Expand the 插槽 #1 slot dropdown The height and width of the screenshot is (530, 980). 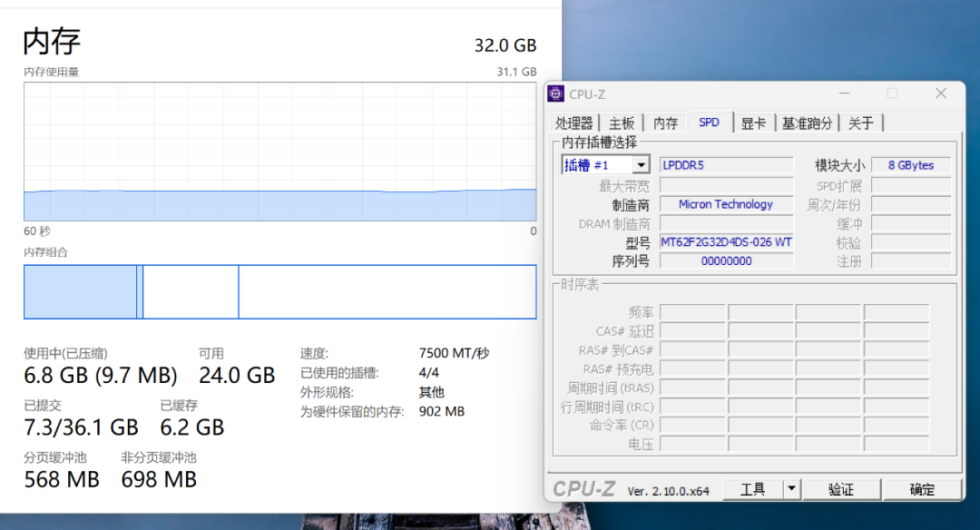tap(642, 165)
